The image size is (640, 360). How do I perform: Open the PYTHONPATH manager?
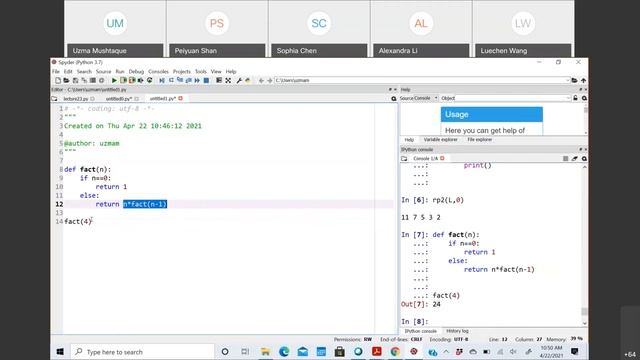pos(248,80)
